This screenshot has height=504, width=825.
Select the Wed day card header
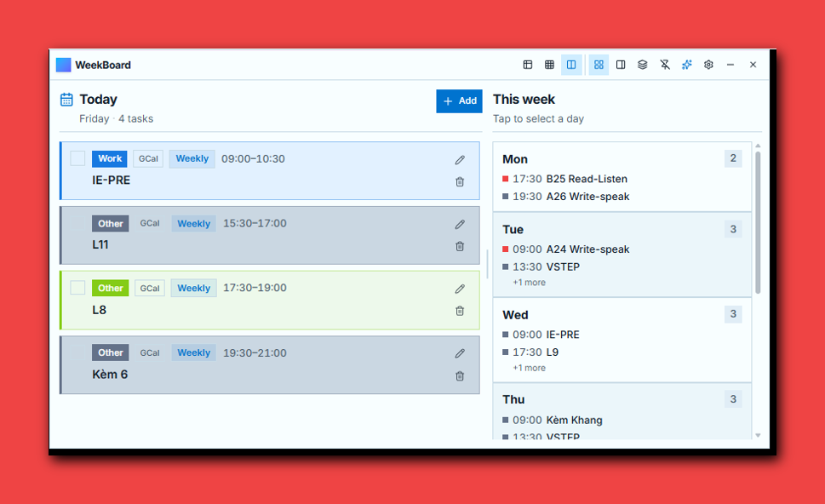pos(515,315)
